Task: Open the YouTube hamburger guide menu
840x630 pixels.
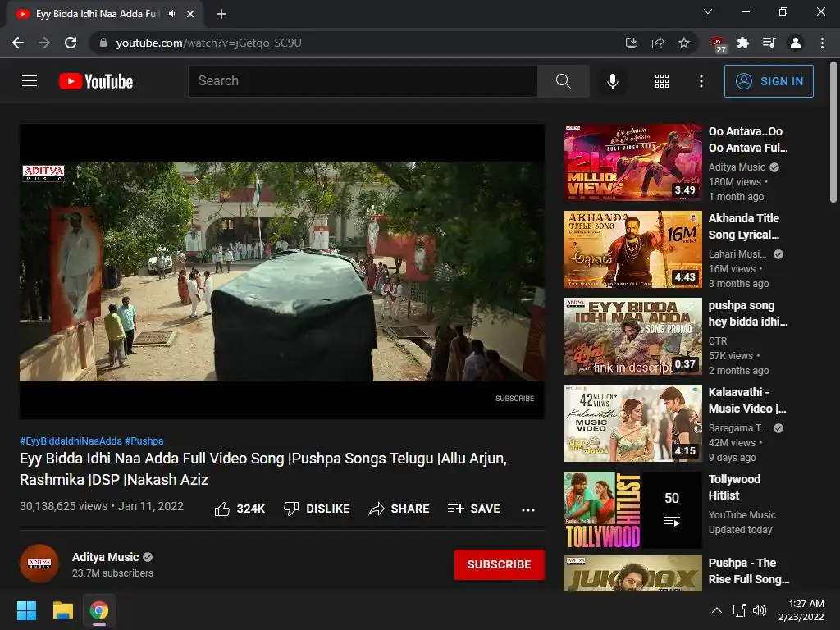Action: tap(30, 81)
